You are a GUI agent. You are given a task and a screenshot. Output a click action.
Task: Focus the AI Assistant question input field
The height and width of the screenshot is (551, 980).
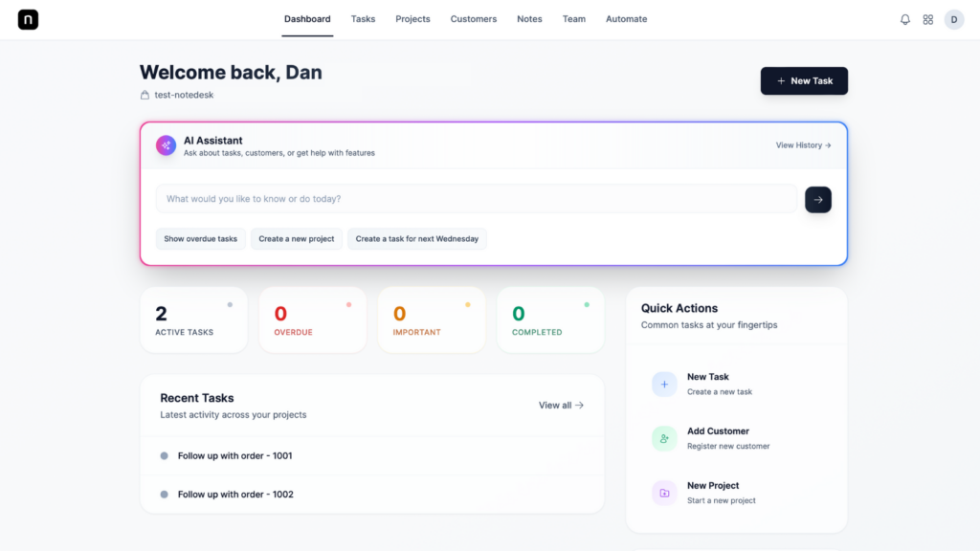click(476, 199)
